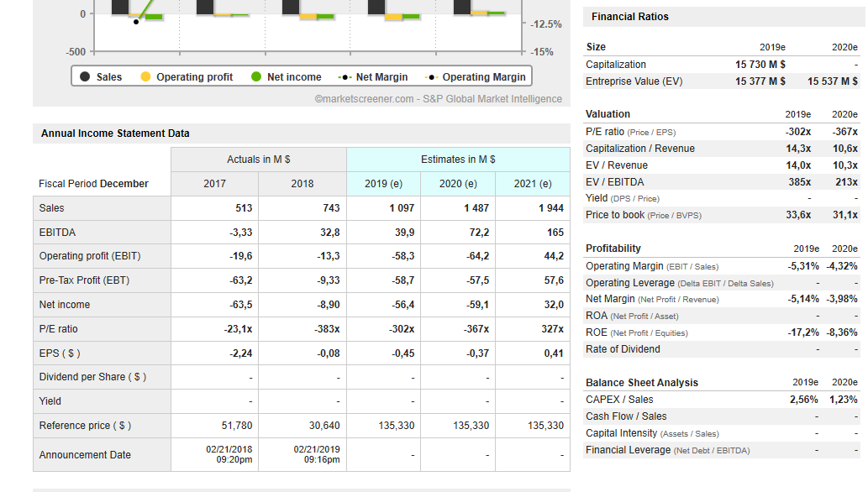Select the Annual Income Statement Data heading
The height and width of the screenshot is (492, 868).
pos(115,133)
